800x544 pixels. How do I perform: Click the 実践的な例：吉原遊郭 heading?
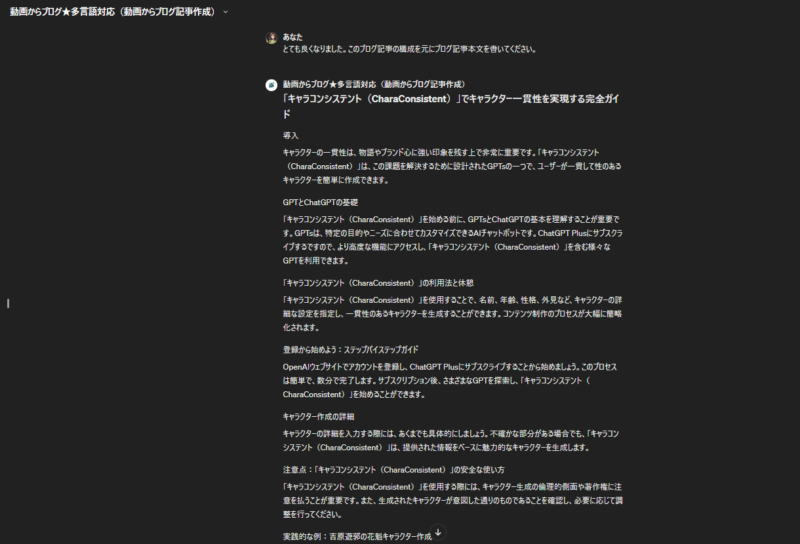[357, 536]
